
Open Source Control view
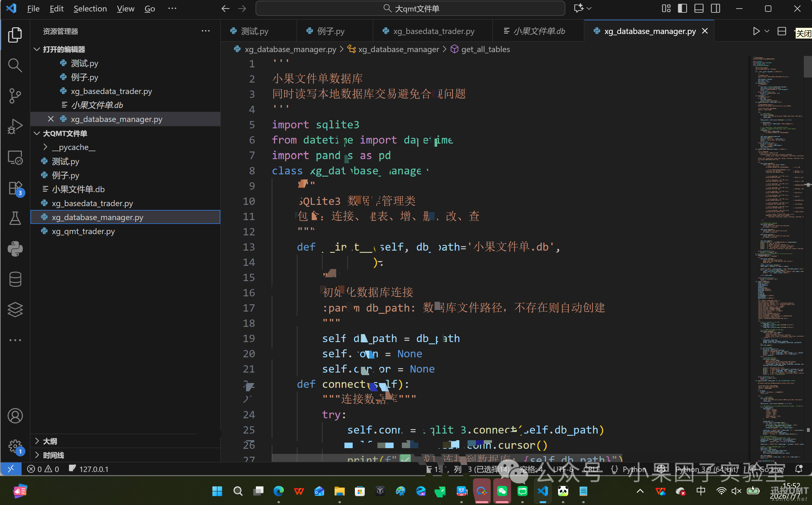pyautogui.click(x=15, y=96)
